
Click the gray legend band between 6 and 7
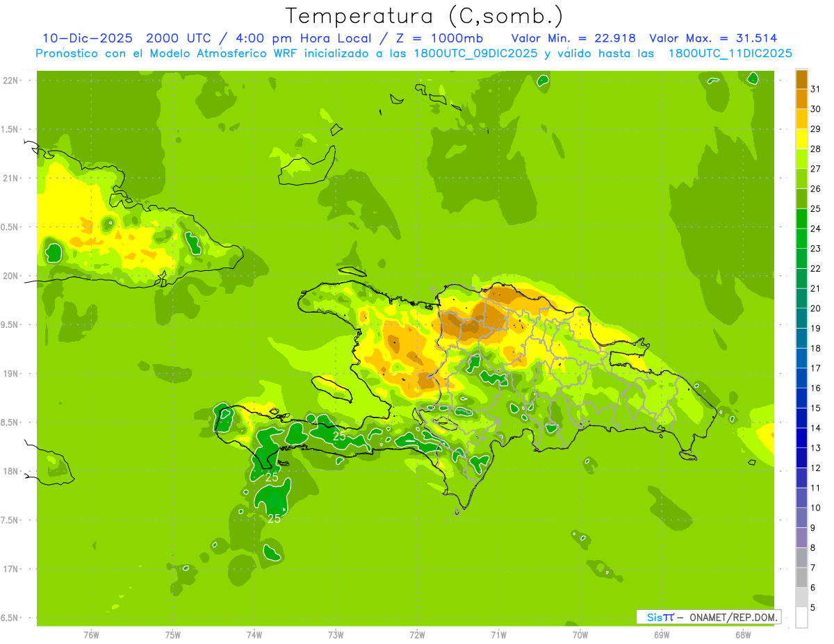801,578
